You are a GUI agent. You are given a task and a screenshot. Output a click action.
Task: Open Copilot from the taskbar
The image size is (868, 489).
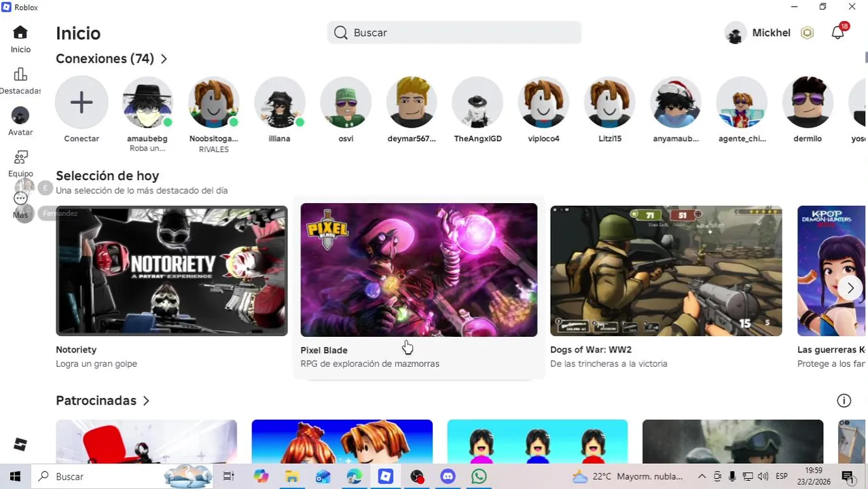click(261, 477)
